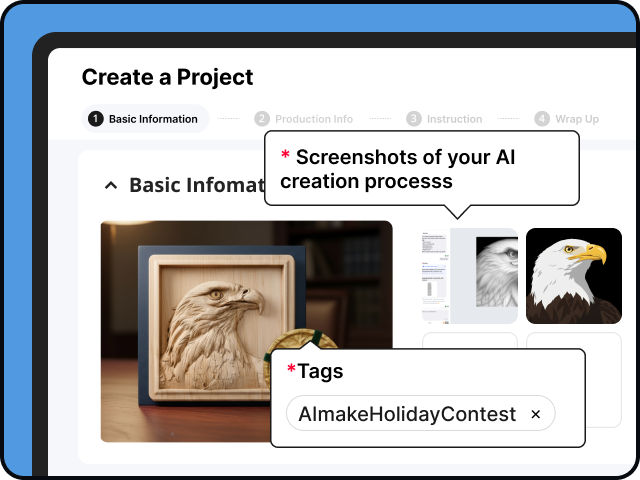Remove the AImakeHolidayContest tag with its × icon

click(x=535, y=414)
